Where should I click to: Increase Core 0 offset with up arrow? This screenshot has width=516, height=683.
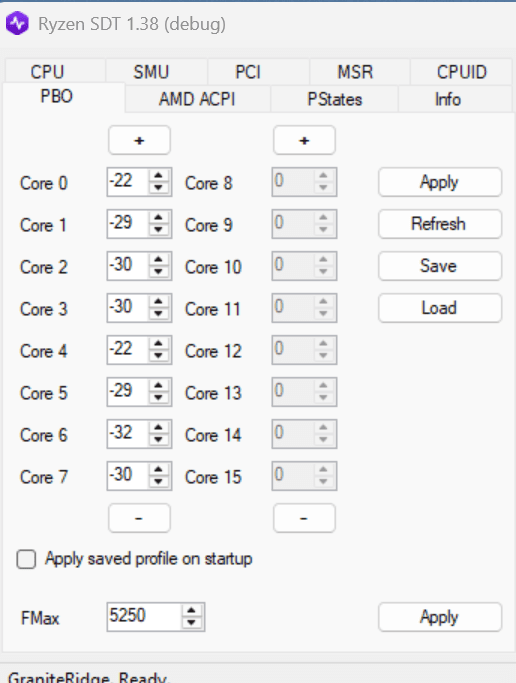coord(159,176)
